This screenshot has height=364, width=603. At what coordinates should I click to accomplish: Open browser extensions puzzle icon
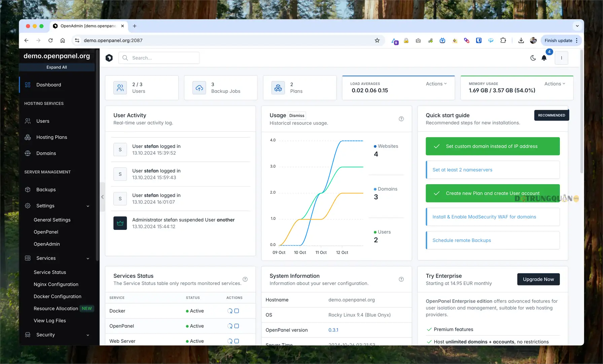tap(503, 40)
